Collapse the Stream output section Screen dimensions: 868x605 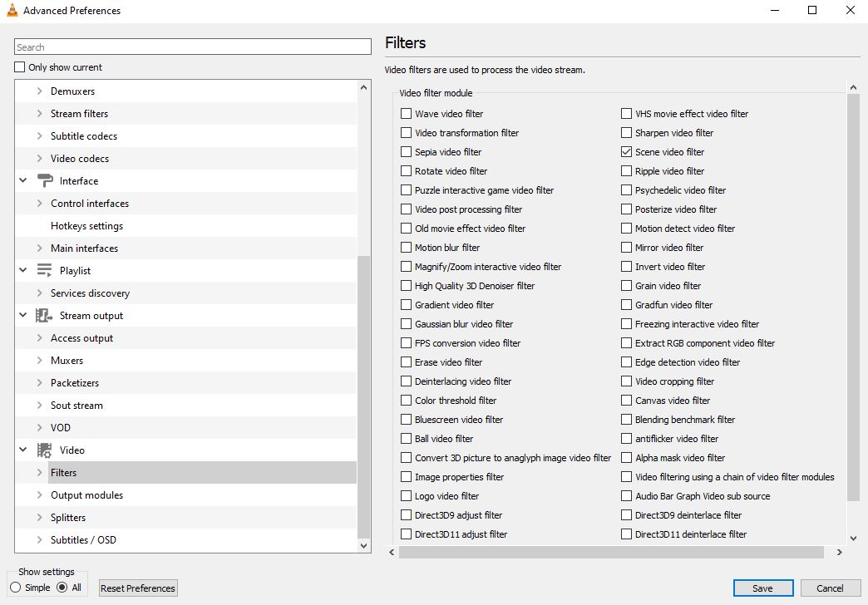pos(22,315)
